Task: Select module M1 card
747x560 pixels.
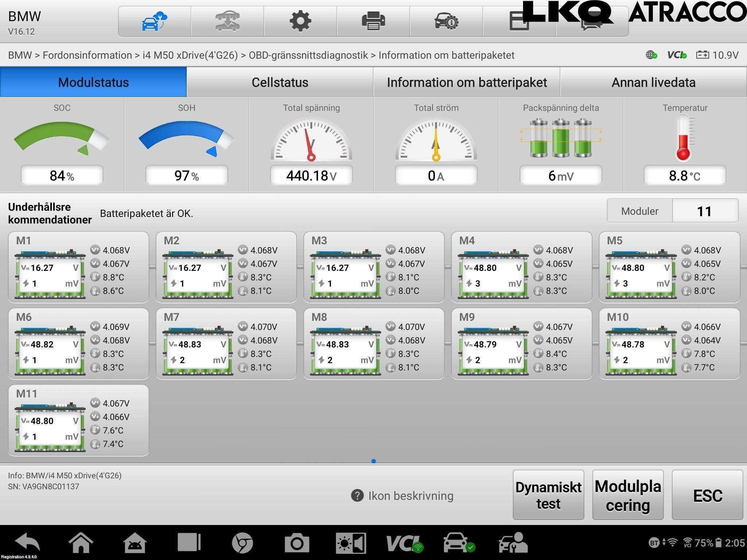Action: click(x=78, y=267)
